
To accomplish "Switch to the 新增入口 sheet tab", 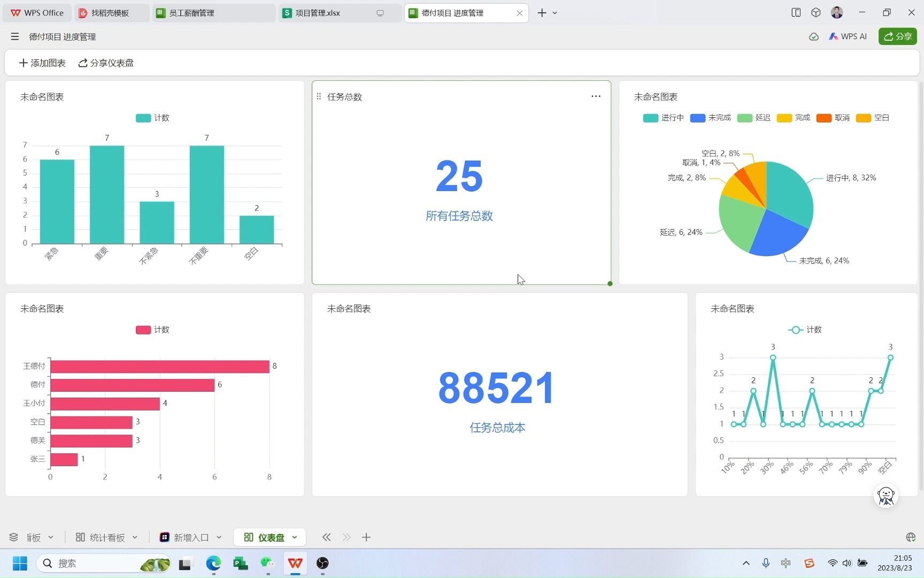I will 184,537.
